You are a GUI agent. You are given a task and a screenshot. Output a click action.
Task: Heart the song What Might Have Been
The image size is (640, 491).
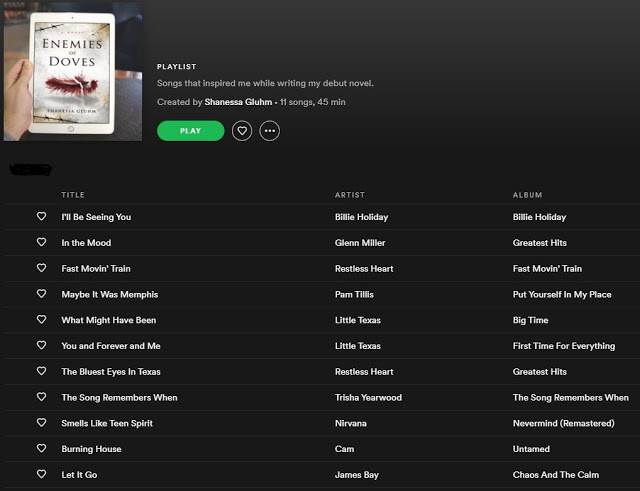[41, 320]
